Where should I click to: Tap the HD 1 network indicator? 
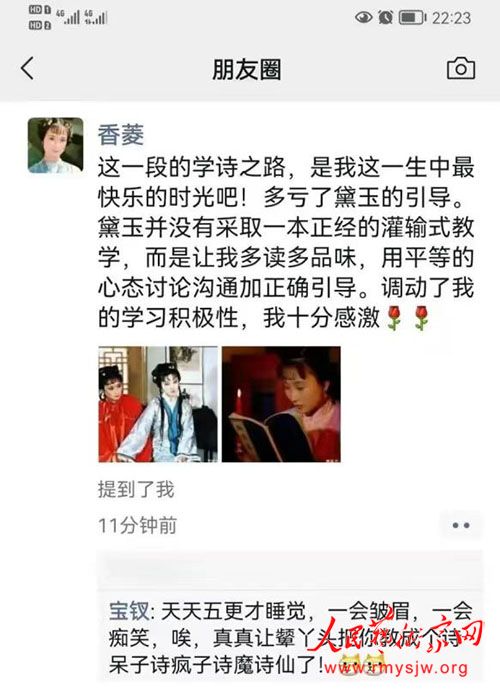[x=40, y=10]
